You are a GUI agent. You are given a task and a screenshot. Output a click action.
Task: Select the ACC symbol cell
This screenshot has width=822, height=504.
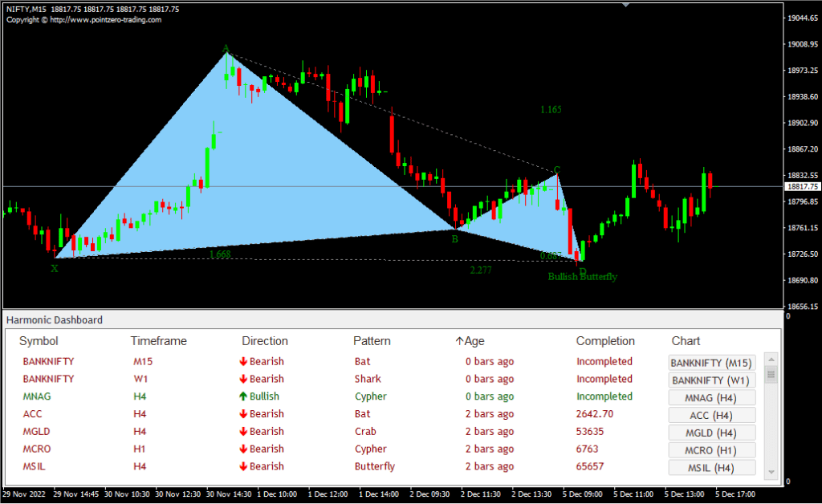click(32, 414)
